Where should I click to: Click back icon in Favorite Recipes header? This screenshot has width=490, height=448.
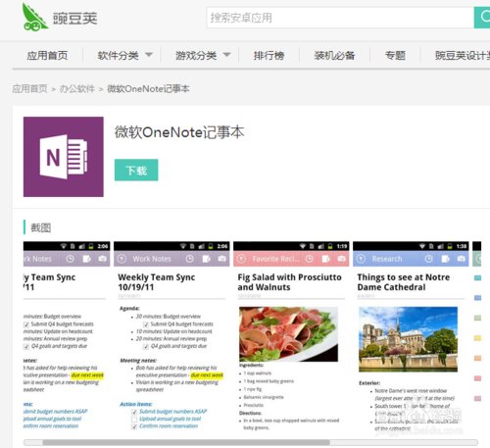click(241, 259)
